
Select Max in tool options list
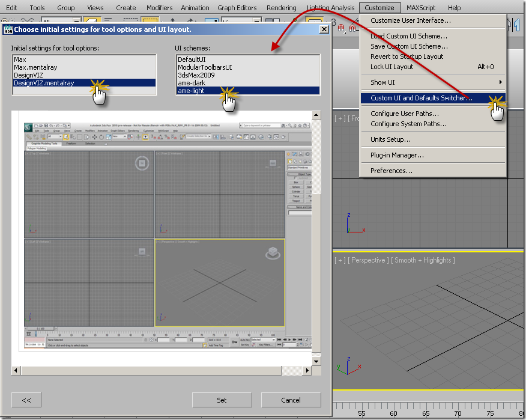click(84, 59)
